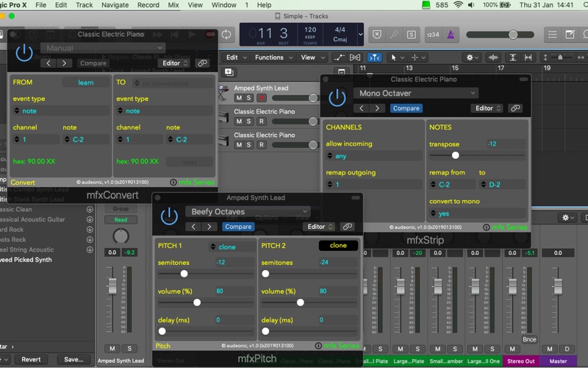The width and height of the screenshot is (588, 368).
Task: Open the Functions menu in tracks area
Action: 269,57
